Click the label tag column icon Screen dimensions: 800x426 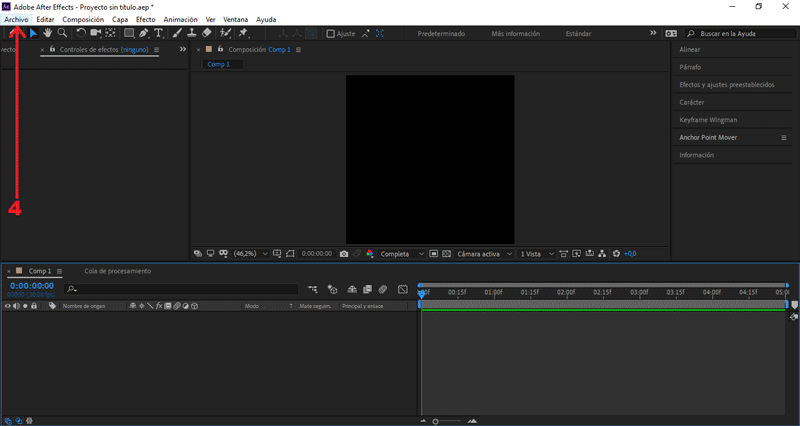click(x=52, y=306)
